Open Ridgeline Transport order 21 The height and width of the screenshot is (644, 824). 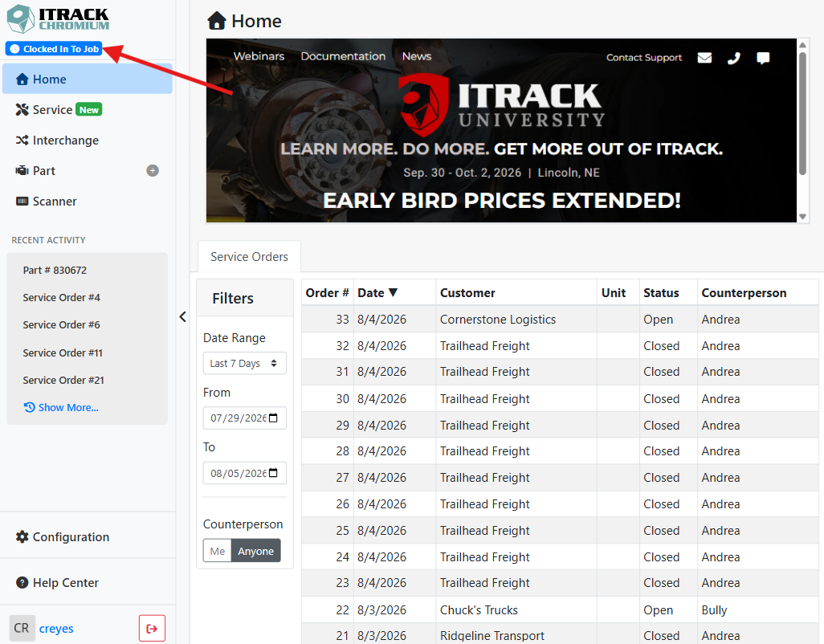click(x=560, y=634)
